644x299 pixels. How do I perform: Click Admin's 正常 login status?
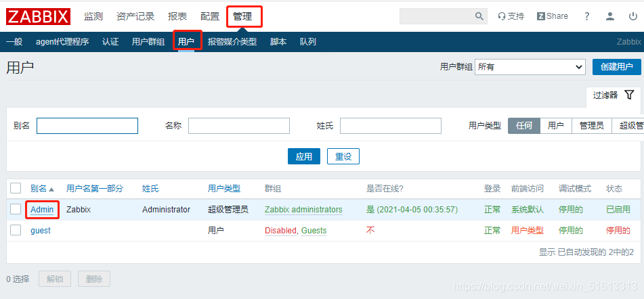pyautogui.click(x=492, y=210)
